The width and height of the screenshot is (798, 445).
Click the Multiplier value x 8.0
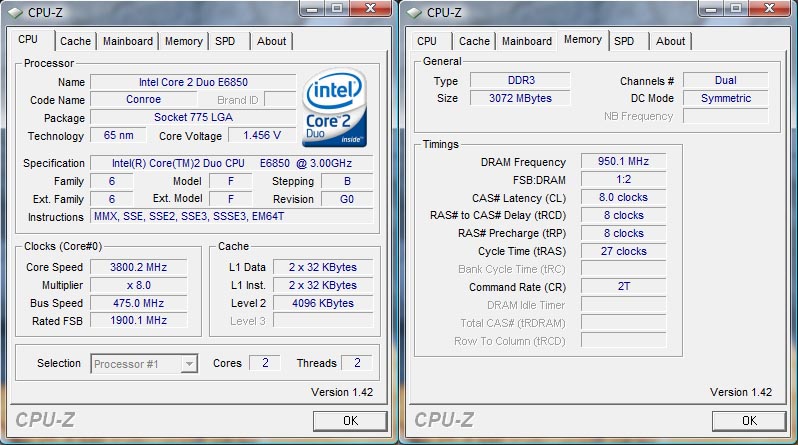138,285
